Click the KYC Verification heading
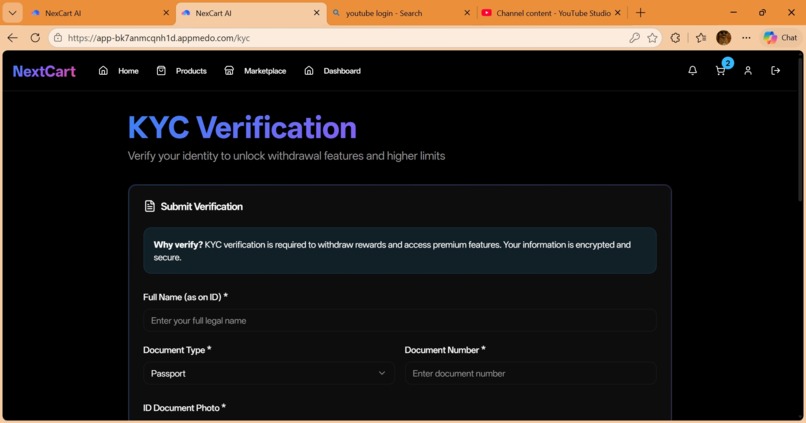This screenshot has width=806, height=423. 242,127
